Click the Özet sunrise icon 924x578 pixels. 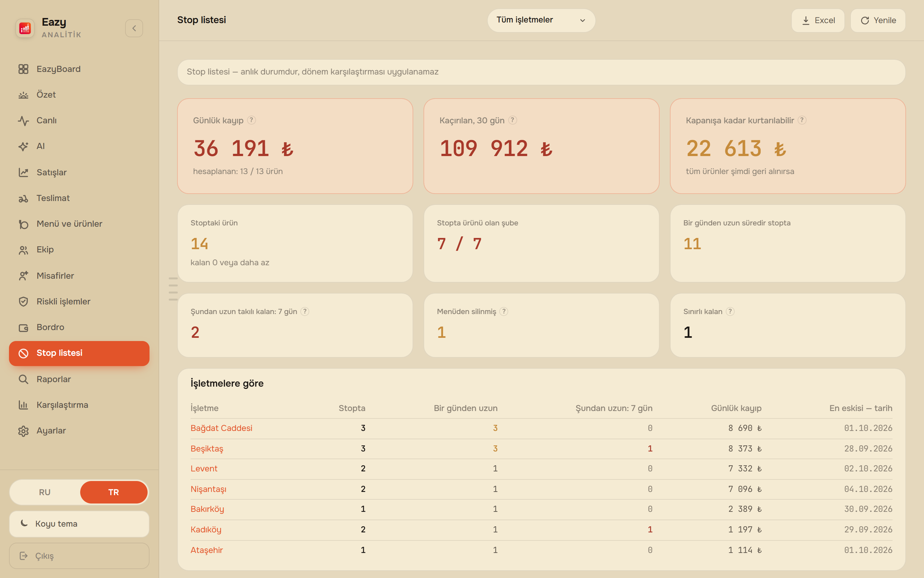click(x=23, y=95)
